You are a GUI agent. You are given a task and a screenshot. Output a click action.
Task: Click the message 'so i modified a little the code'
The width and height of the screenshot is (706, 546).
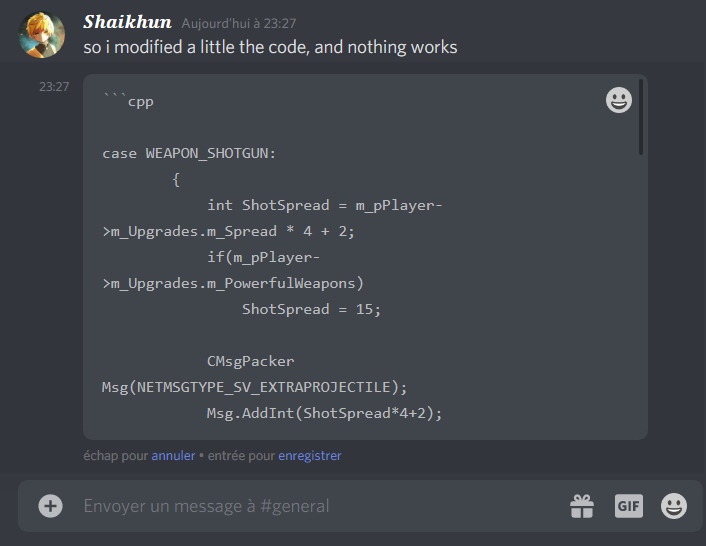[x=270, y=47]
